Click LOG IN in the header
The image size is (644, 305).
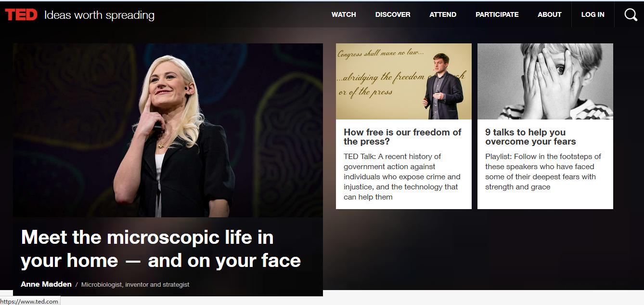[x=592, y=14]
